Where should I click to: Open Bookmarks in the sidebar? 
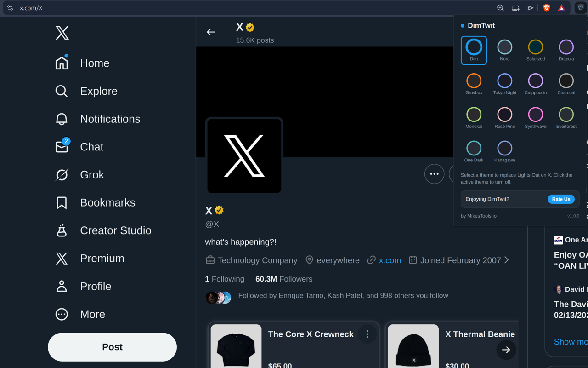[62, 203]
